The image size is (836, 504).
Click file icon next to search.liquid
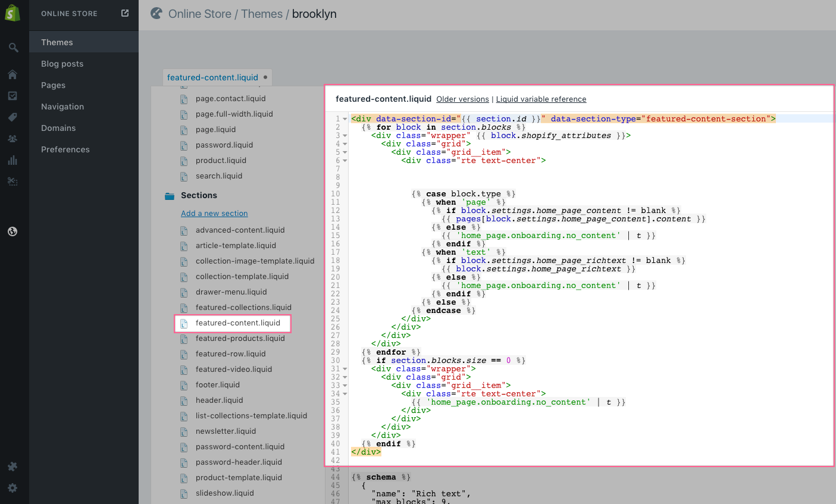point(184,176)
